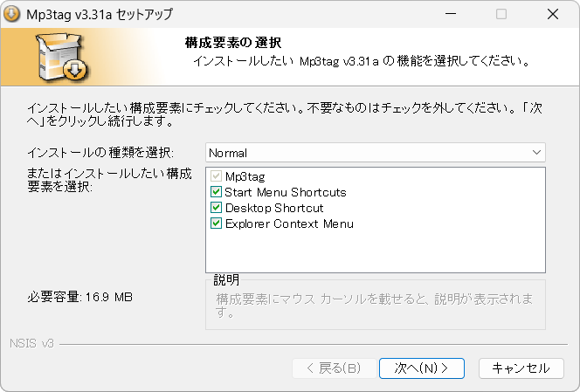The width and height of the screenshot is (580, 392).
Task: Click empty area in the component list
Action: click(x=376, y=253)
